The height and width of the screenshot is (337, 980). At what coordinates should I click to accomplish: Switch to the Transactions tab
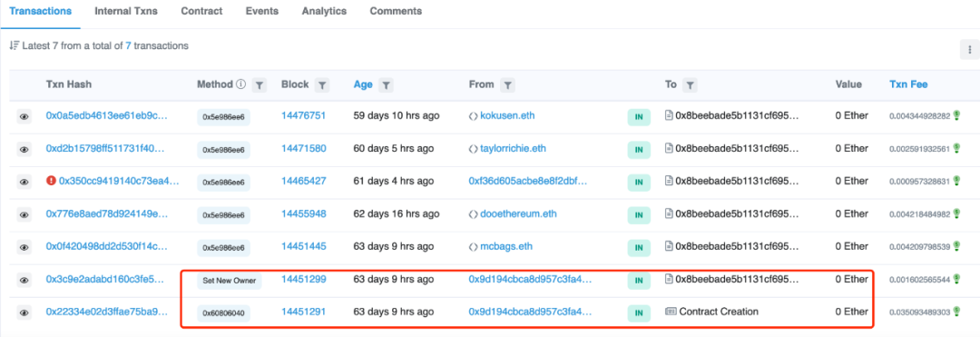[x=40, y=11]
